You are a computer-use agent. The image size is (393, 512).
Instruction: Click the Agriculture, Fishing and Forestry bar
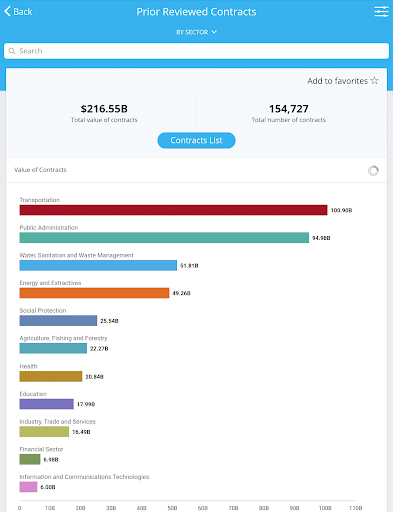coord(53,348)
